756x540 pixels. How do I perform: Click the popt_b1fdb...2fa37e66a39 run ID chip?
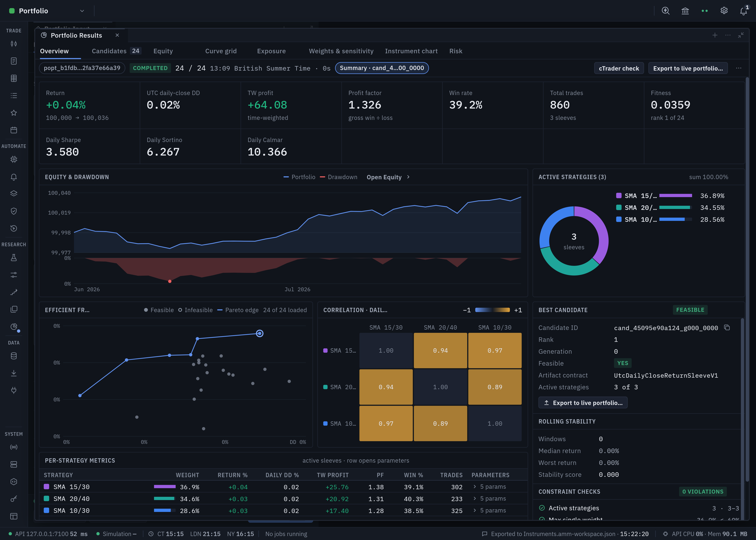tap(82, 68)
